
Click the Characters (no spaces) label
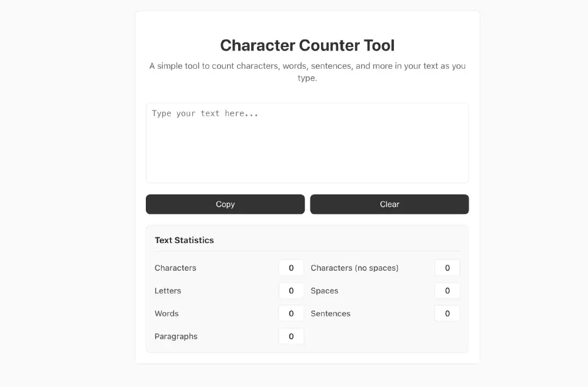coord(355,268)
